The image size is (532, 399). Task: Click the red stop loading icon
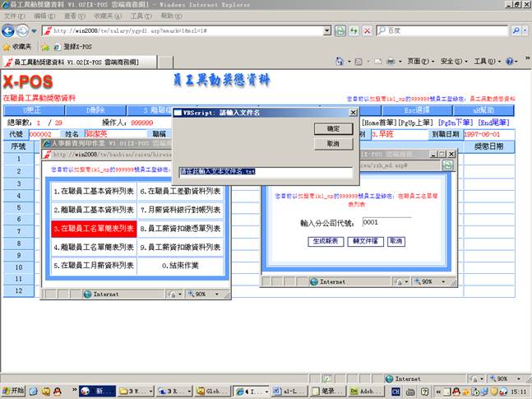coord(367,30)
